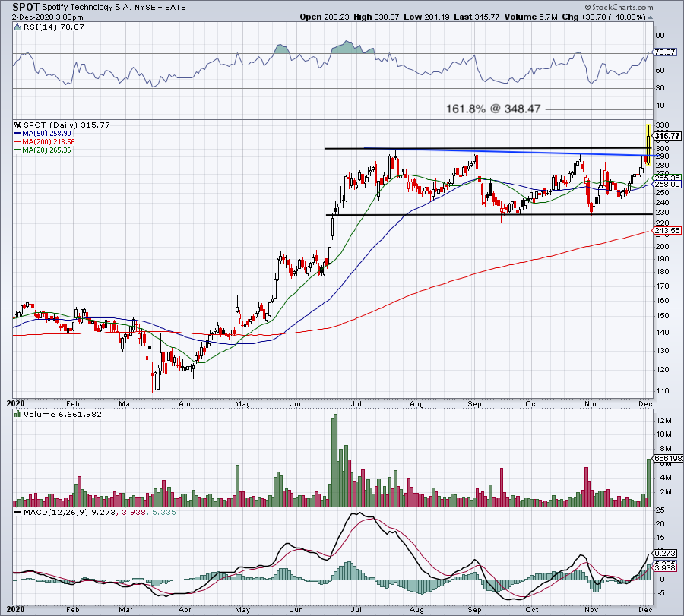Viewport: 684px width, 616px height.
Task: Click the 110 price axis label
Action: pos(662,390)
